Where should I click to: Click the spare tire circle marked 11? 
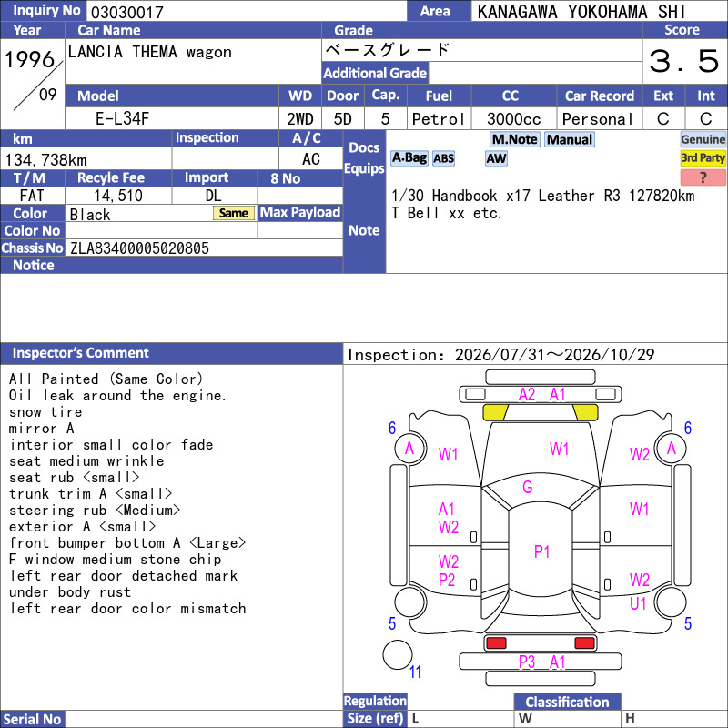pyautogui.click(x=398, y=654)
